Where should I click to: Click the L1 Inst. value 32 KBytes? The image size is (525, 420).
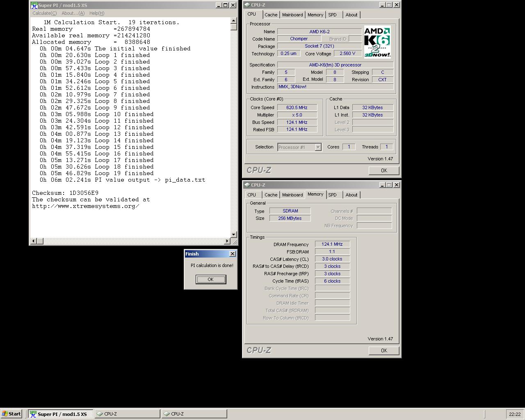click(372, 115)
